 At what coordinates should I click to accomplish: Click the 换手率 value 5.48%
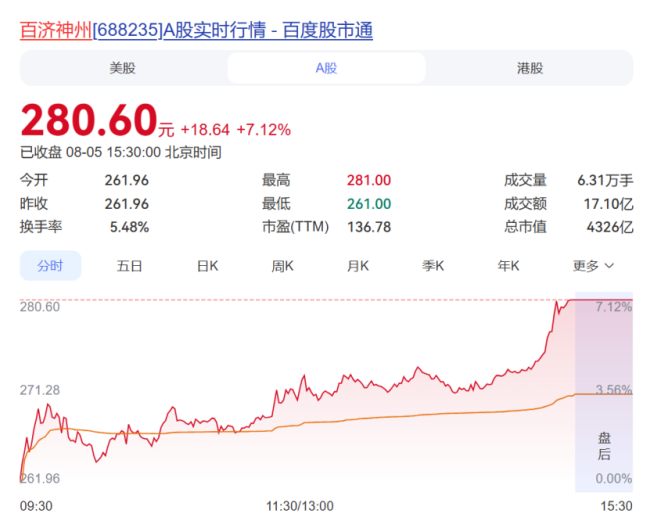click(x=129, y=227)
